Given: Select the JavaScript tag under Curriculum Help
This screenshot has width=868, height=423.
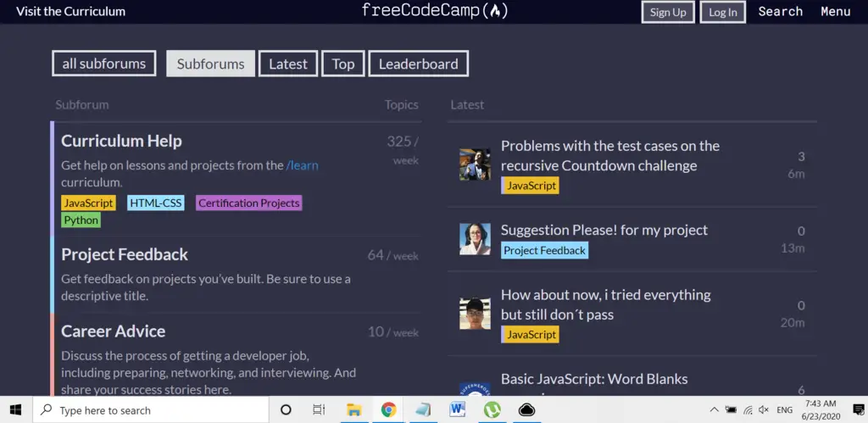Looking at the screenshot, I should (x=88, y=203).
